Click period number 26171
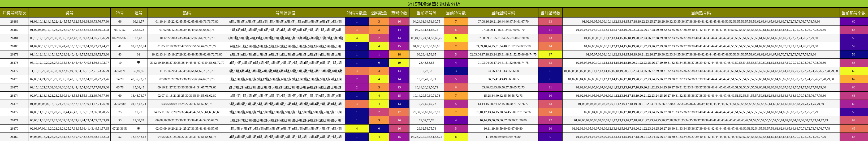 click(14, 121)
